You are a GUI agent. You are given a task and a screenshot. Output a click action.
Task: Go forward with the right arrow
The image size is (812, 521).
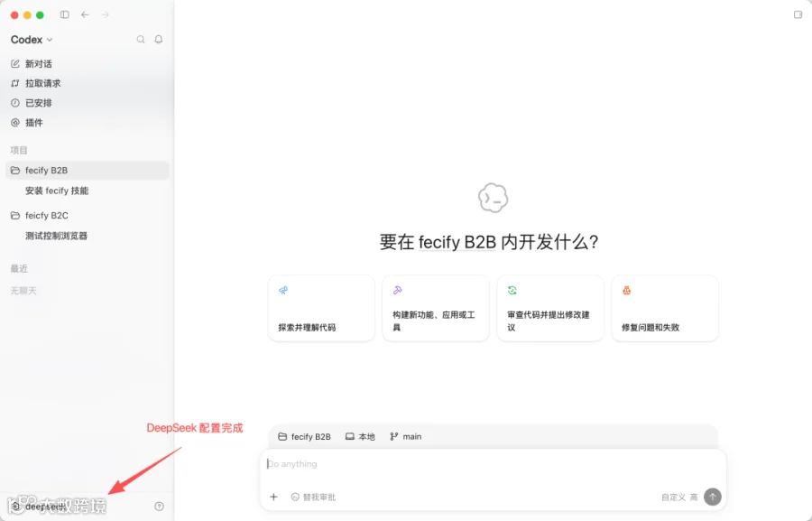click(106, 14)
